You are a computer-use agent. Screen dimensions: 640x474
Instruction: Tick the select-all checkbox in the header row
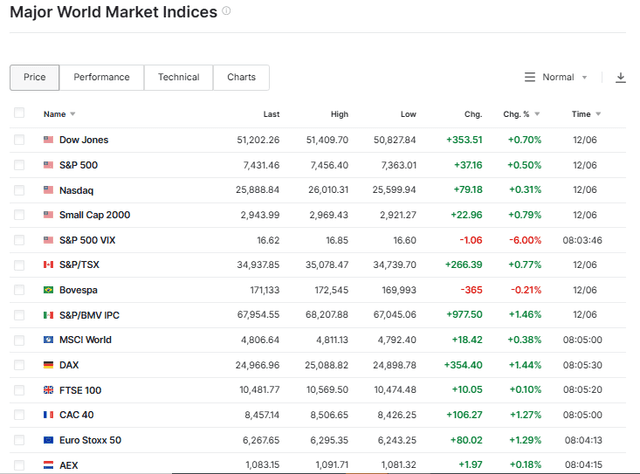19,113
